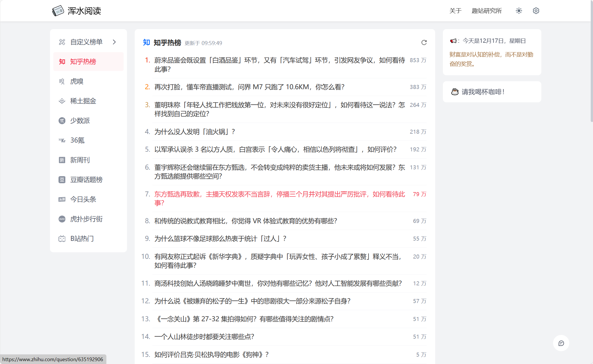
Task: Switch to the 豆瓣话题榜 list
Action: [x=86, y=180]
